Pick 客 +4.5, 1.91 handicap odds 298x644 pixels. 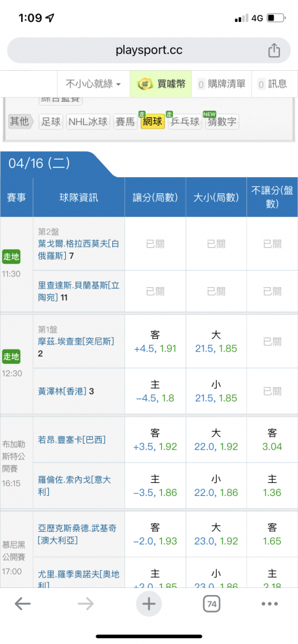155,342
